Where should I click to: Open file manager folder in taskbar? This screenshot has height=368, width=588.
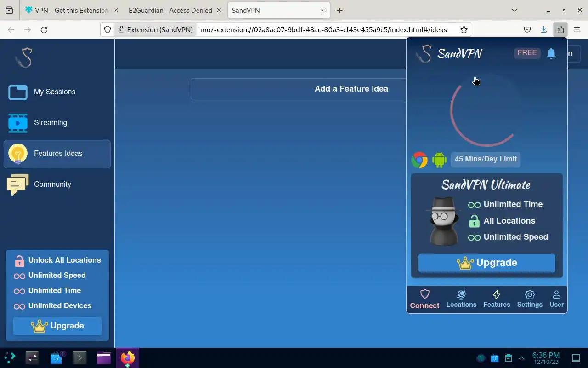point(104,357)
